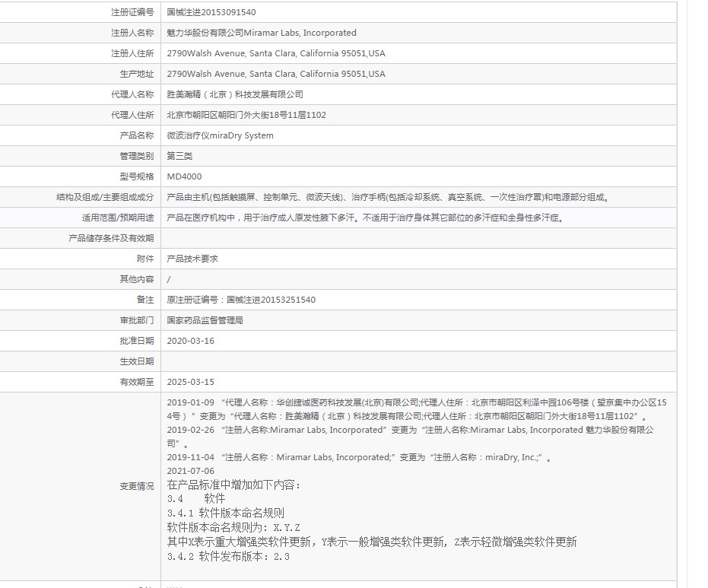708x588 pixels.
Task: Click the line 3.4.1 软件版本命名规则
Action: (226, 513)
